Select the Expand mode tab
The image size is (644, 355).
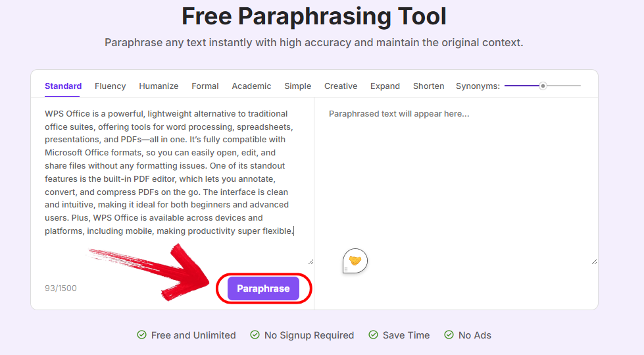click(x=385, y=86)
